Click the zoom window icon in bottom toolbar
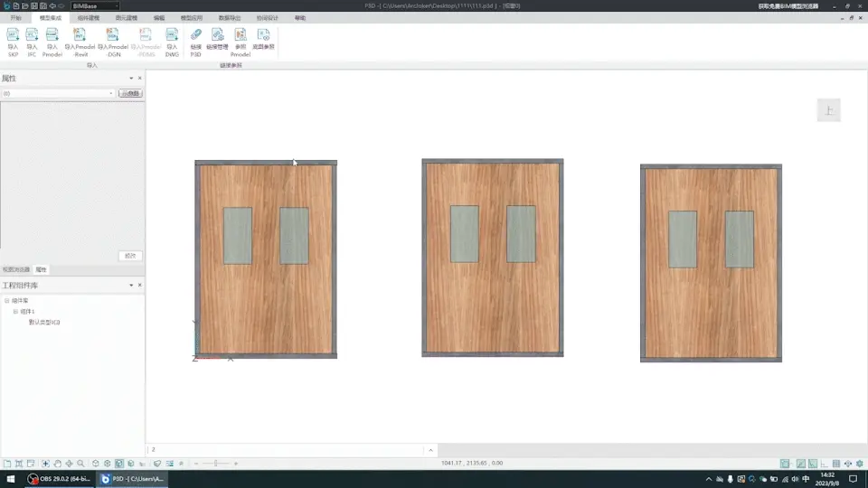This screenshot has height=488, width=868. (45, 464)
